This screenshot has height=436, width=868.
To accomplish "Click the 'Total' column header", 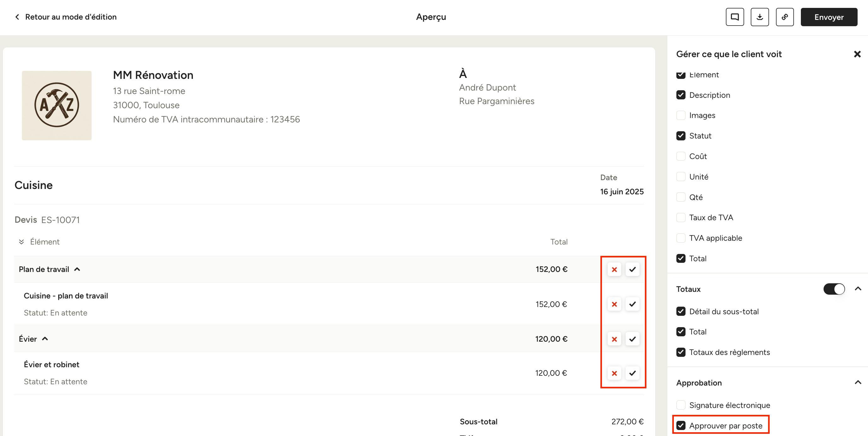I will tap(559, 242).
